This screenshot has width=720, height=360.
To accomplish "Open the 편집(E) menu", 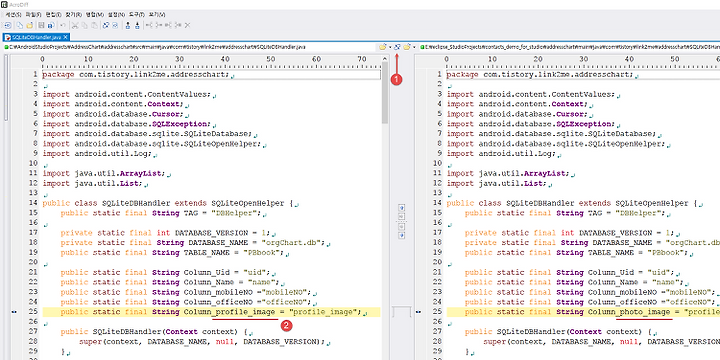I will point(54,15).
